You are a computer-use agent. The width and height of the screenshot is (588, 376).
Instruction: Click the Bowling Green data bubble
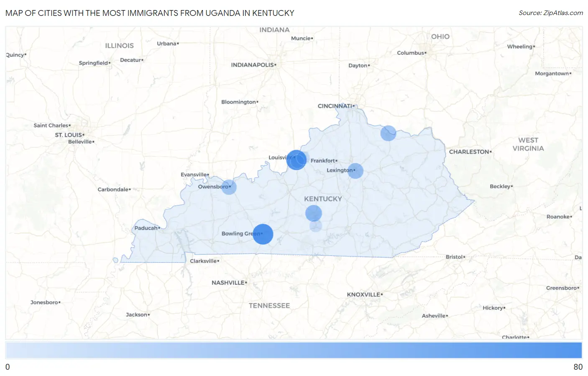click(x=263, y=234)
